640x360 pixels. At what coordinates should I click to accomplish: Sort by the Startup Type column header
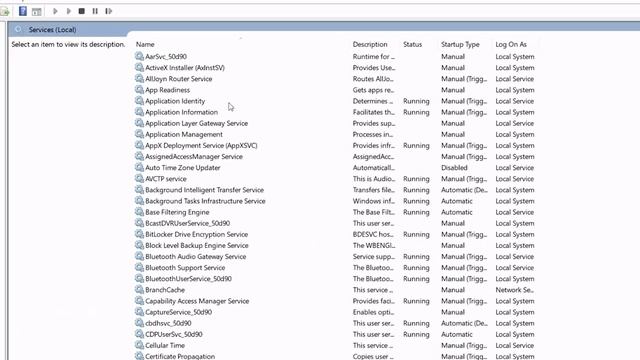[460, 44]
